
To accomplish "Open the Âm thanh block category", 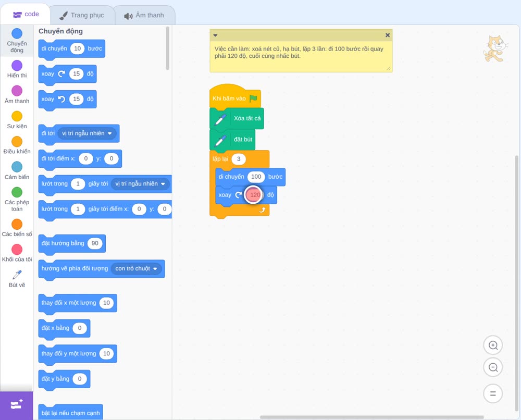I will [x=17, y=95].
